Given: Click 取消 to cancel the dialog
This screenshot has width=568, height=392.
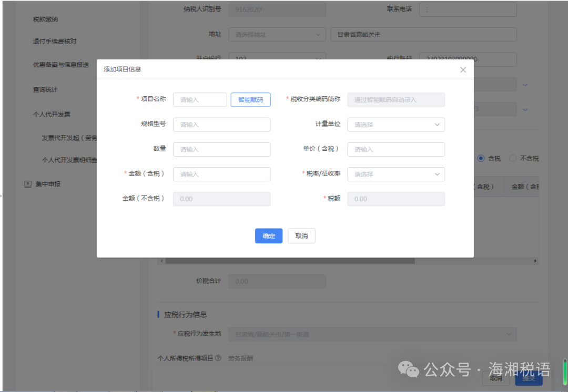Looking at the screenshot, I should 301,235.
